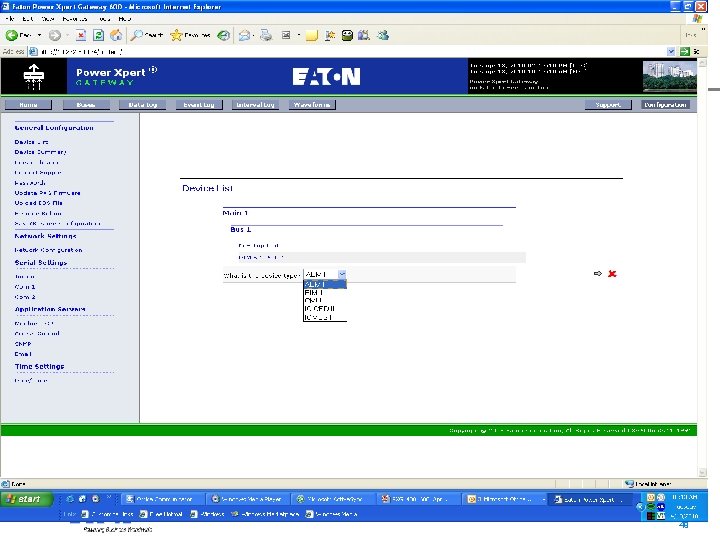The width and height of the screenshot is (720, 540).
Task: Open the Device List sidebar link
Action: coord(31,142)
